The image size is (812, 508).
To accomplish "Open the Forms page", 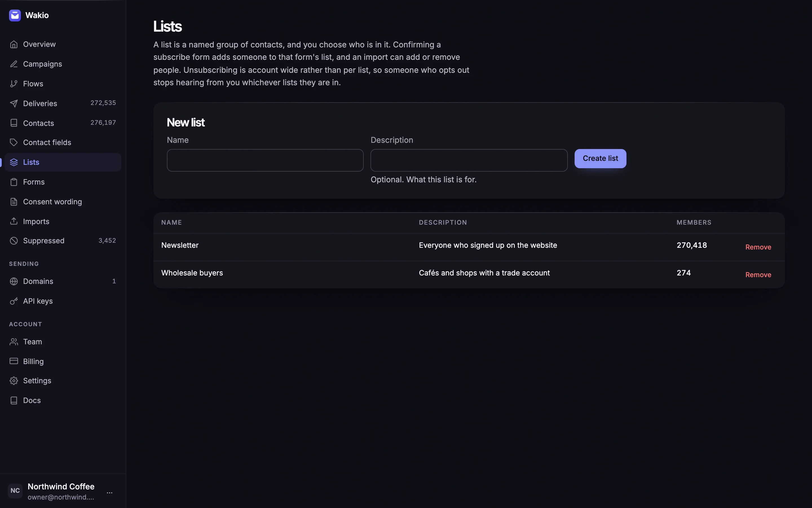I will pyautogui.click(x=63, y=182).
